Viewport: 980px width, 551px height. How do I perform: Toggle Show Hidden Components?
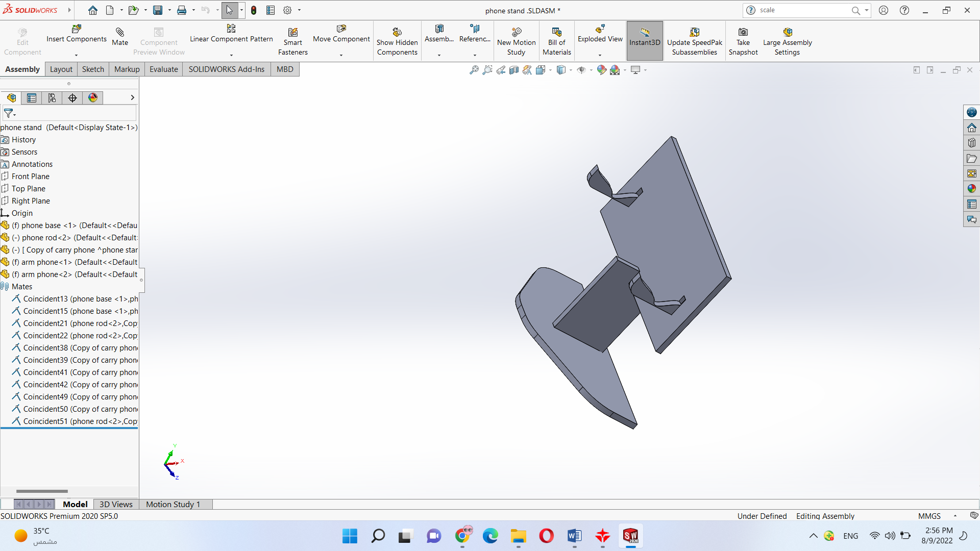point(397,42)
